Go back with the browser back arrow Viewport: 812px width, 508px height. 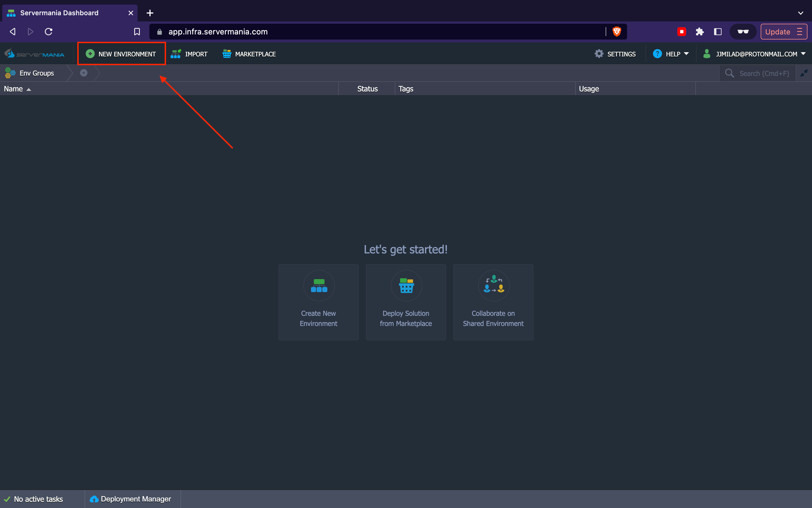(x=13, y=32)
